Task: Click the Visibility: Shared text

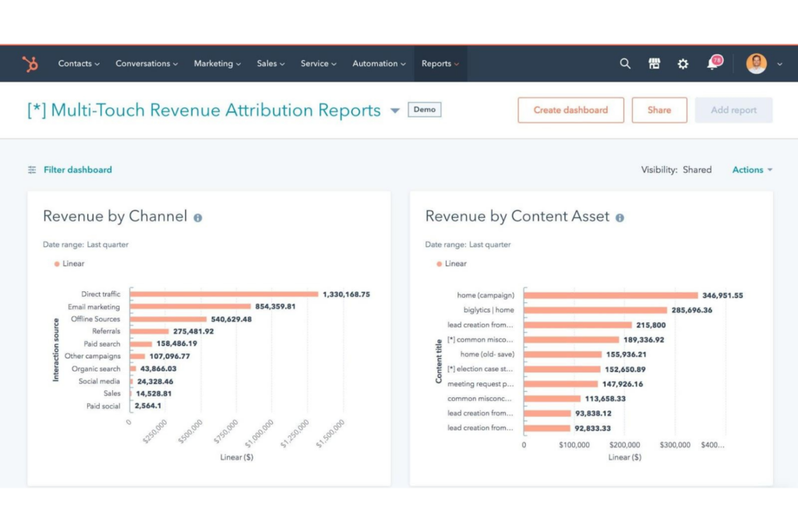Action: 676,170
